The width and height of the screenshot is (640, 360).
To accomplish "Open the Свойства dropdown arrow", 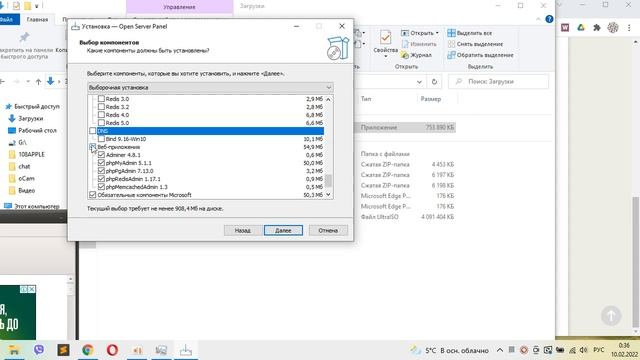I will click(385, 56).
